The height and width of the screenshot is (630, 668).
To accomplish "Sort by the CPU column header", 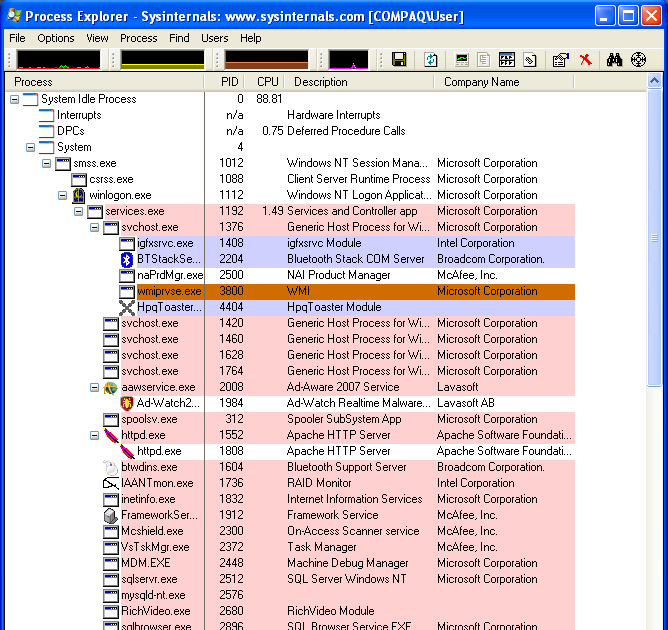I will pyautogui.click(x=267, y=82).
